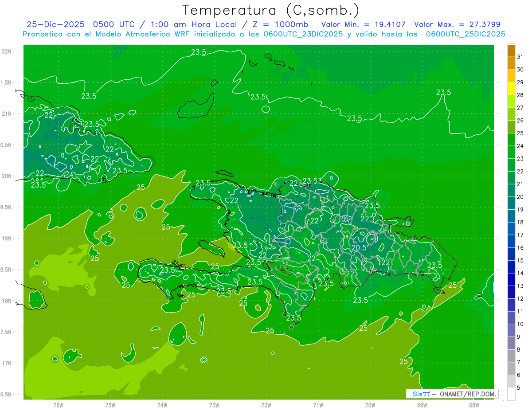Screen dimensions: 532x411
Task: Select init time "0600UTC_23DIC2025"
Action: 303,34
